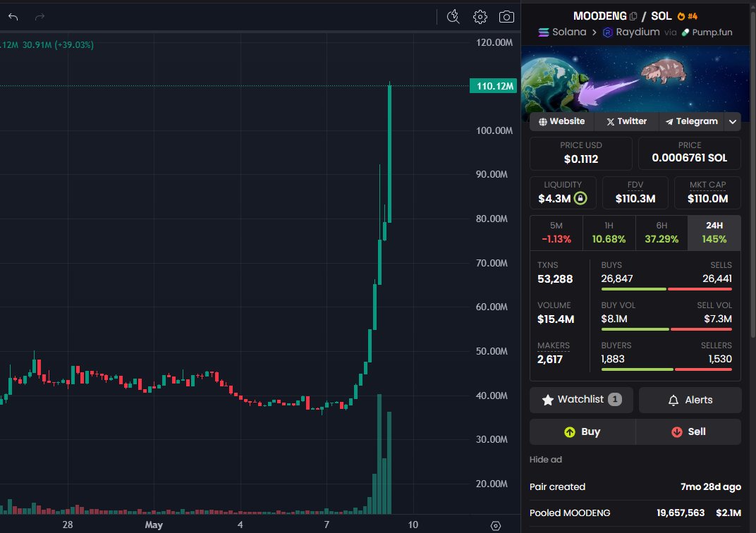Click the TXNS 53,288 value
This screenshot has width=756, height=533.
pyautogui.click(x=555, y=279)
